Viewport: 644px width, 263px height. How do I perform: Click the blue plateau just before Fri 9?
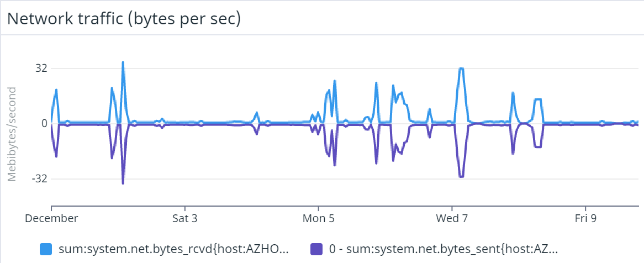click(x=538, y=99)
